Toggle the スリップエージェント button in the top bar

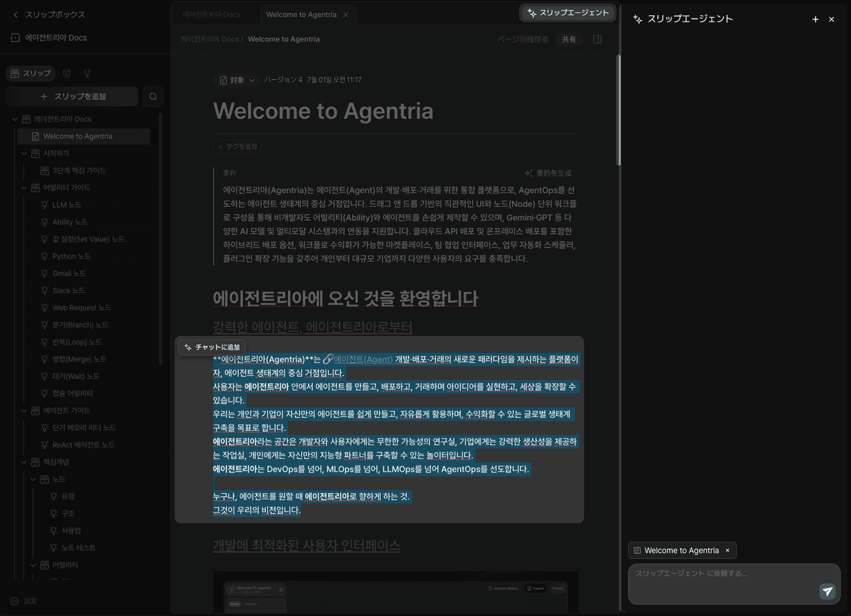click(x=568, y=13)
